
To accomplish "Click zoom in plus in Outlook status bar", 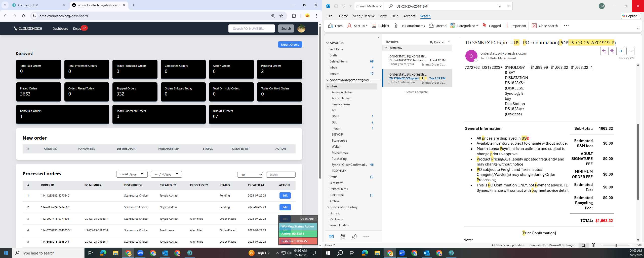I will pyautogui.click(x=631, y=245).
